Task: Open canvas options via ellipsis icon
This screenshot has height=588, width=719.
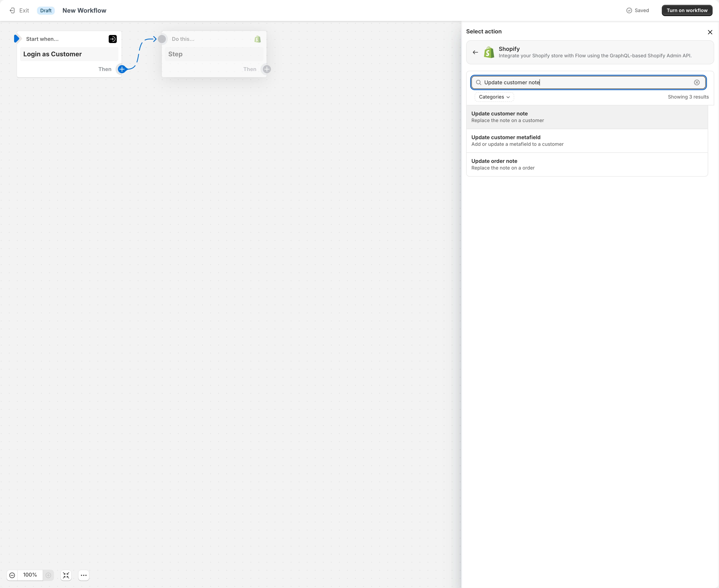Action: (x=84, y=575)
